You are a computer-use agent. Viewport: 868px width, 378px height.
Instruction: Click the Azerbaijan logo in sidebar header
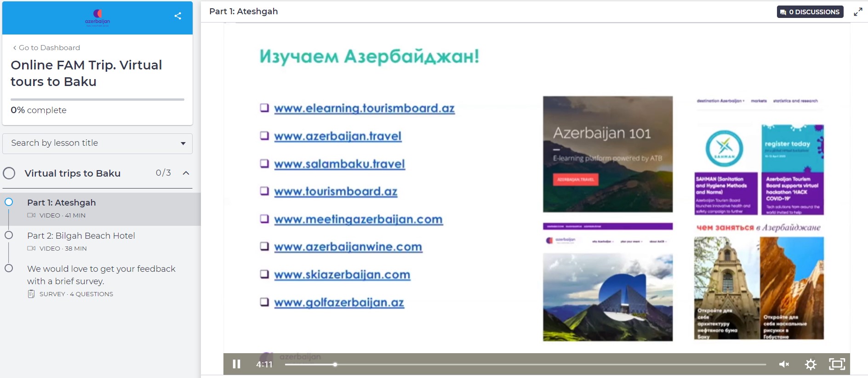pyautogui.click(x=97, y=18)
